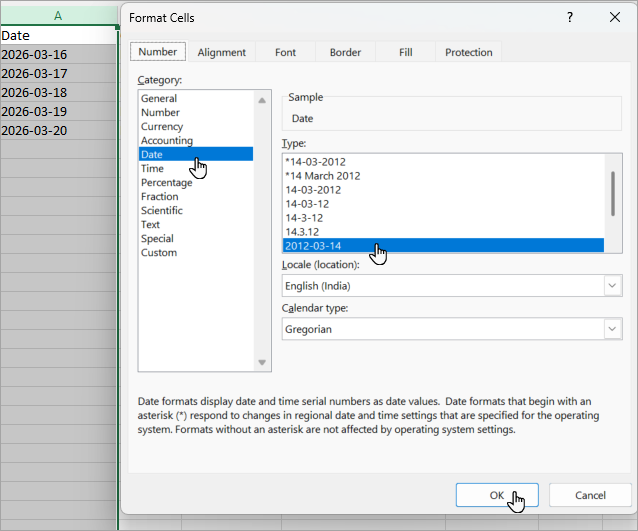Go to the Protection tab
This screenshot has height=531, width=638.
[x=468, y=52]
